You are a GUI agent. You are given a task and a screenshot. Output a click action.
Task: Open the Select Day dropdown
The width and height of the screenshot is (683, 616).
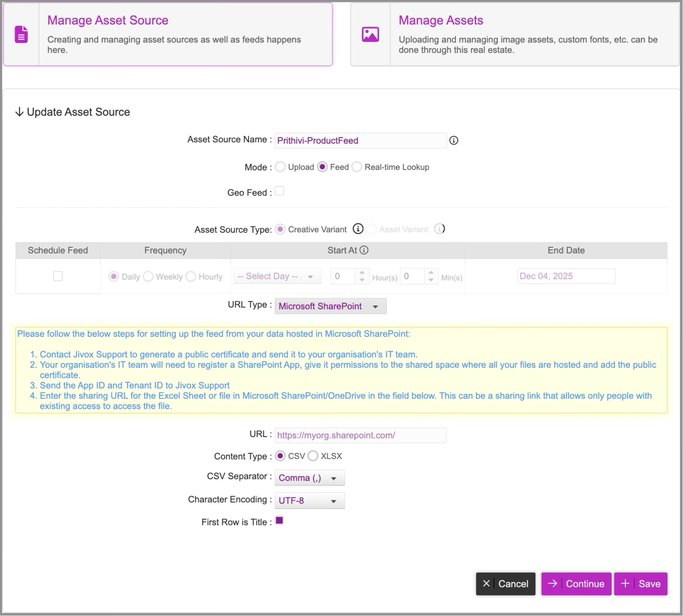[x=278, y=276]
